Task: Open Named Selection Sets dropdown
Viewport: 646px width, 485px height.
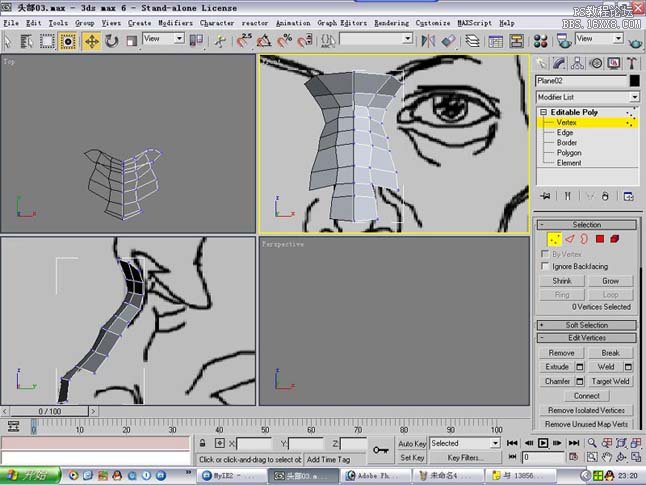Action: [x=376, y=39]
